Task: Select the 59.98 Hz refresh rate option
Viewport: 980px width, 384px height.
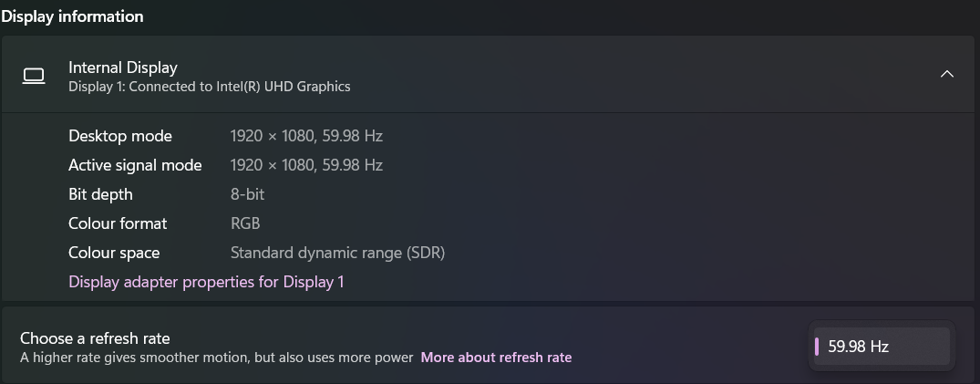Action: click(x=882, y=347)
